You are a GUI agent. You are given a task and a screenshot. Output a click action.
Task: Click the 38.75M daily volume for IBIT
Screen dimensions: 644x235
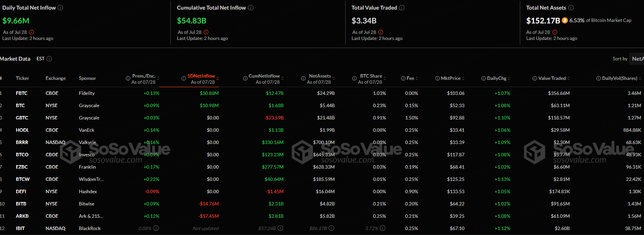(x=633, y=228)
